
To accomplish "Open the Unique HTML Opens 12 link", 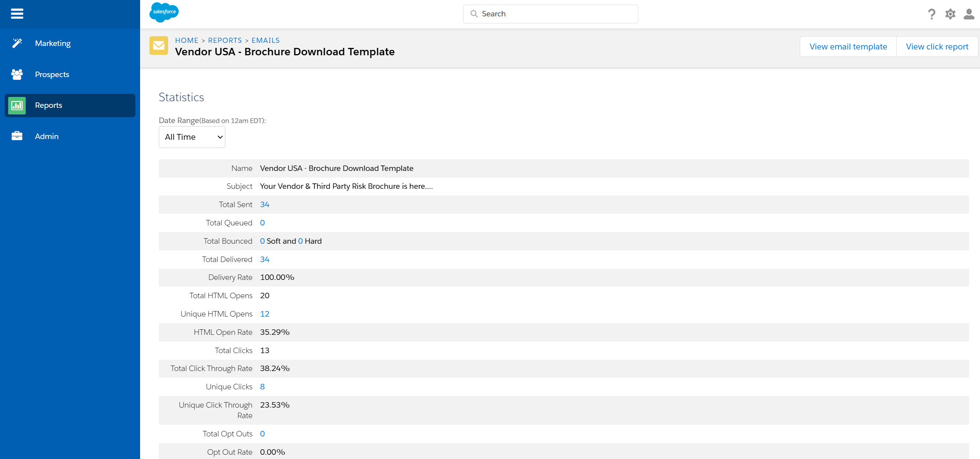I will coord(265,314).
